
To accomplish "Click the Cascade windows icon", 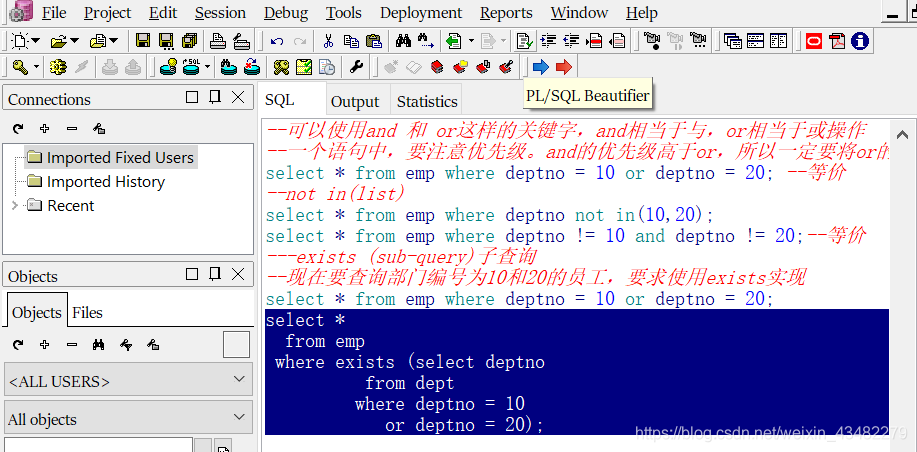I will coord(733,41).
